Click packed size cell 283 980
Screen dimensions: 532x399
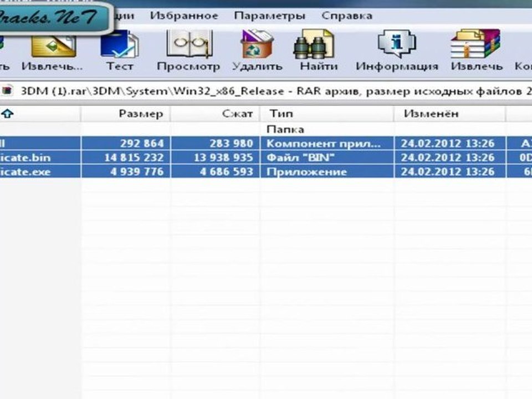232,144
